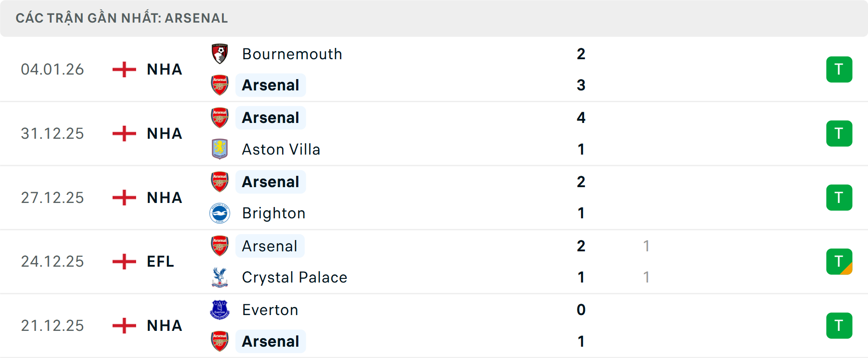Viewport: 868px width, 358px height.
Task: Click the England flag next to EFL
Action: point(123,261)
